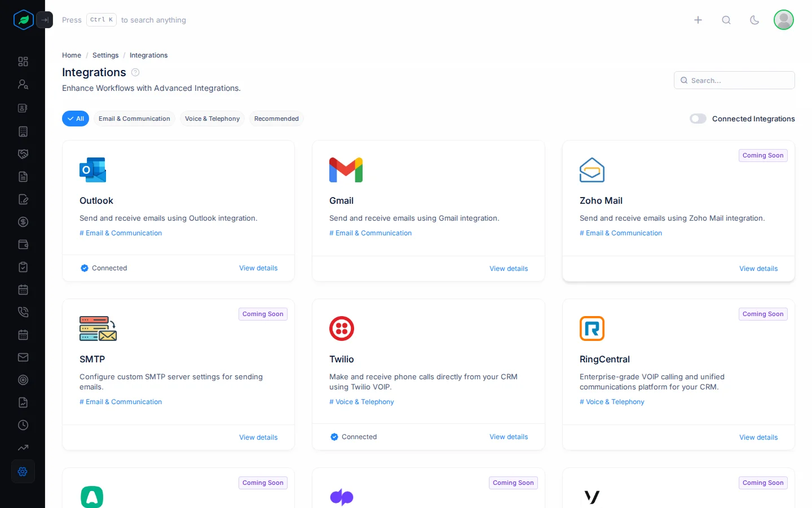Open the building companies icon in sidebar
Viewport: 812px width, 508px height.
23,132
